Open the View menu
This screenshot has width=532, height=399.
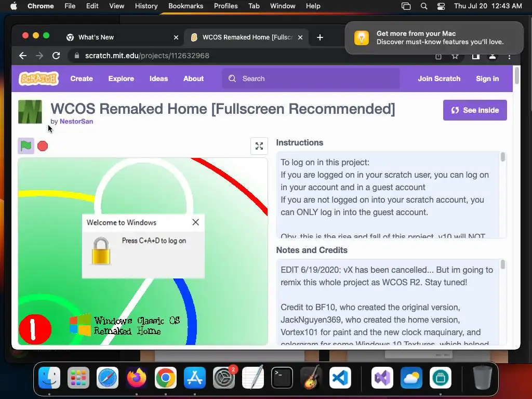[x=116, y=6]
